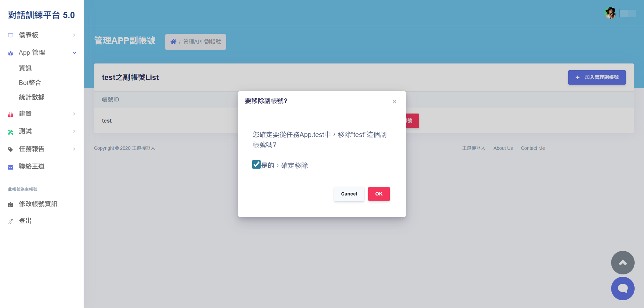The height and width of the screenshot is (308, 644).
Task: Open the 王道機器人 footer link
Action: (474, 148)
